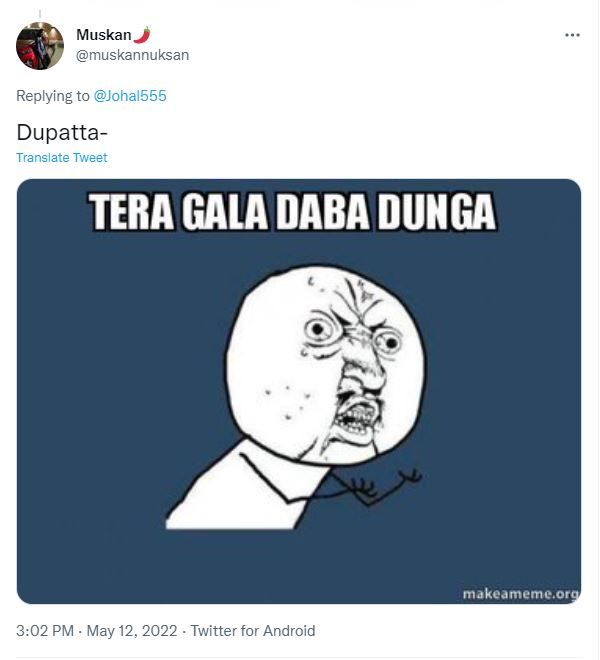Click Translate Tweet
Screen dimensions: 600x660
(x=61, y=157)
